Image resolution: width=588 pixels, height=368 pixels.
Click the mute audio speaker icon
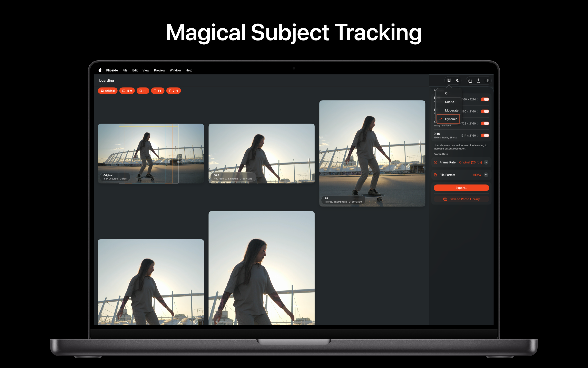pyautogui.click(x=457, y=81)
